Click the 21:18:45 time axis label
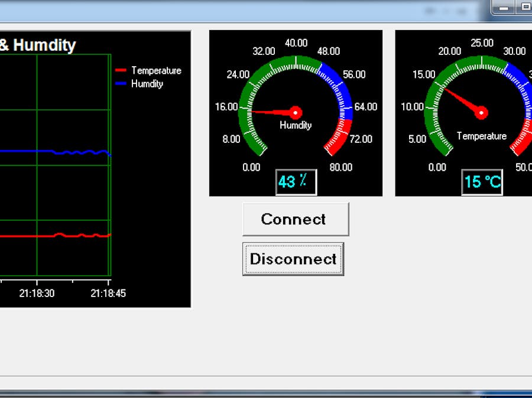Screen dimensions: 532x398 coord(109,292)
